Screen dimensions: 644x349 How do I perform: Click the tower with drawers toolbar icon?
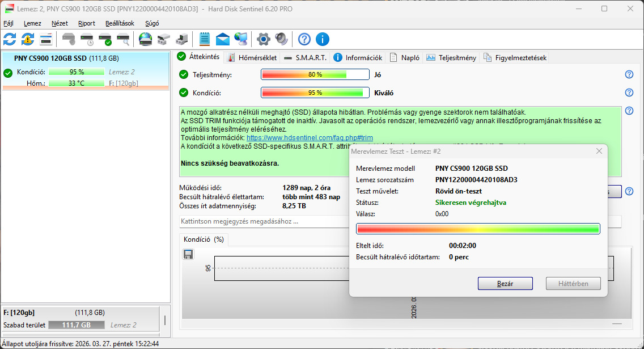coord(181,40)
